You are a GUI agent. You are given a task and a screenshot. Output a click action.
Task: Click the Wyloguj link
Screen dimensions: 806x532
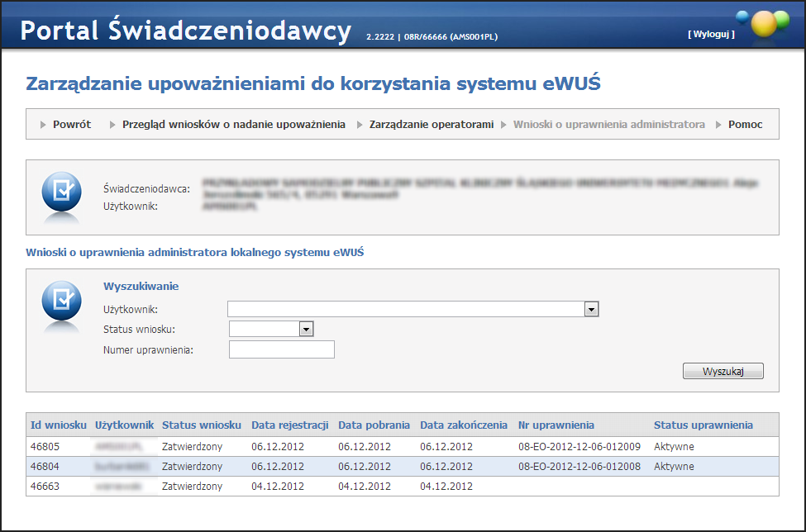click(711, 34)
